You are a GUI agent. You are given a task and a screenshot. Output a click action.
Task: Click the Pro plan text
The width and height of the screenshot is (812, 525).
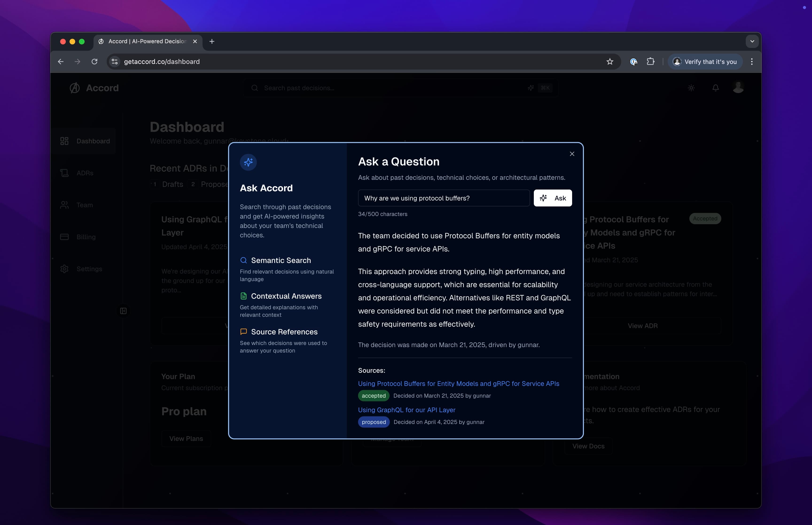(184, 411)
